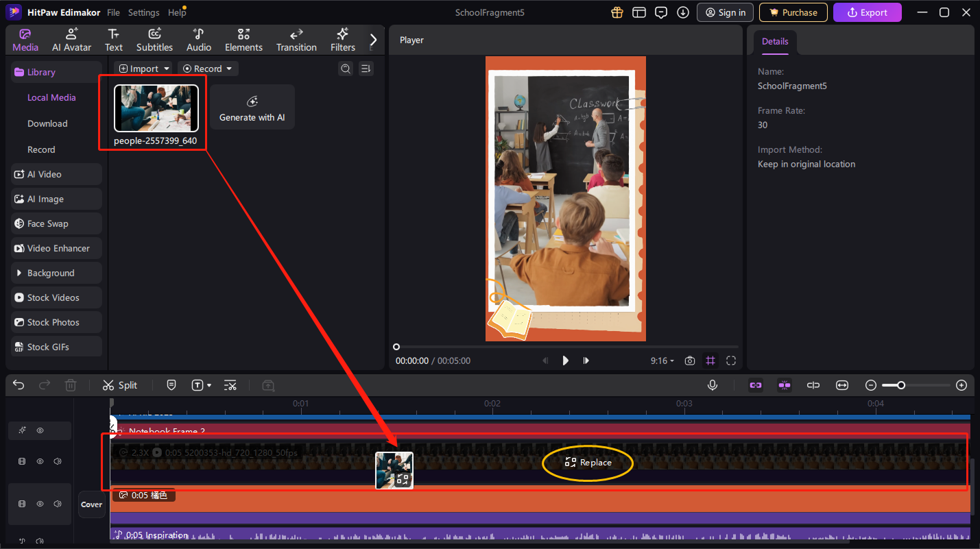The height and width of the screenshot is (549, 980).
Task: Capture a snapshot with the camera icon
Action: point(690,360)
